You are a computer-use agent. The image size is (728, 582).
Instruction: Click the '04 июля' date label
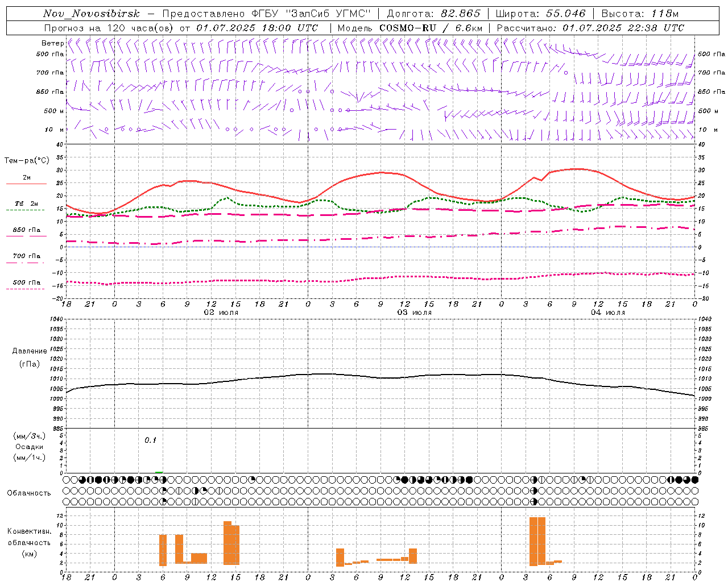[x=608, y=313]
